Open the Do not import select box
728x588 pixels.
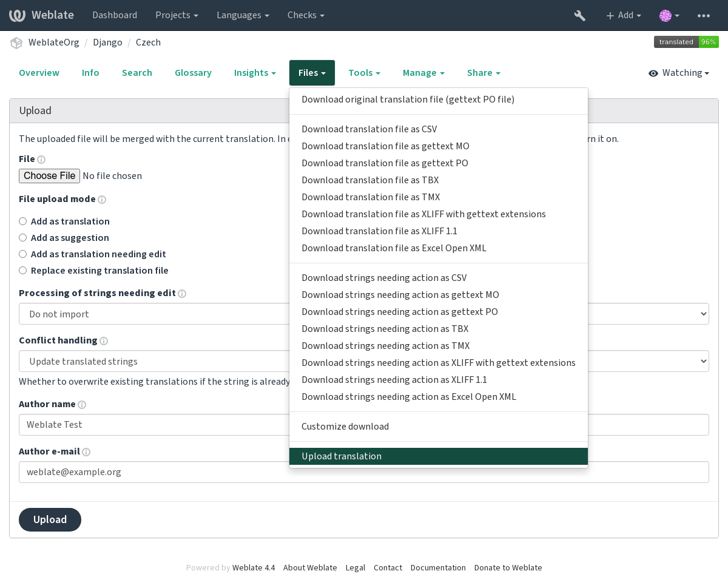364,314
